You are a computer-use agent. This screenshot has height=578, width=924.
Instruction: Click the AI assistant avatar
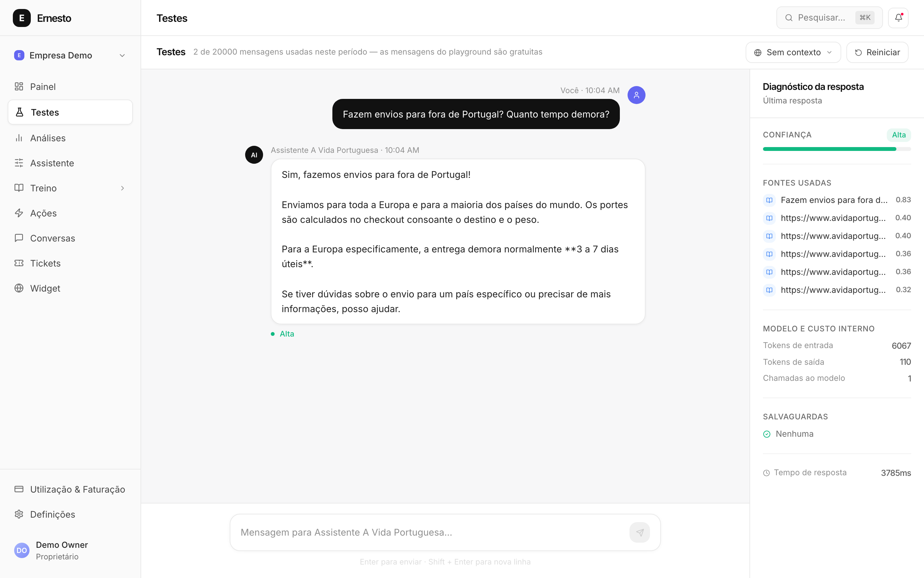pyautogui.click(x=254, y=155)
